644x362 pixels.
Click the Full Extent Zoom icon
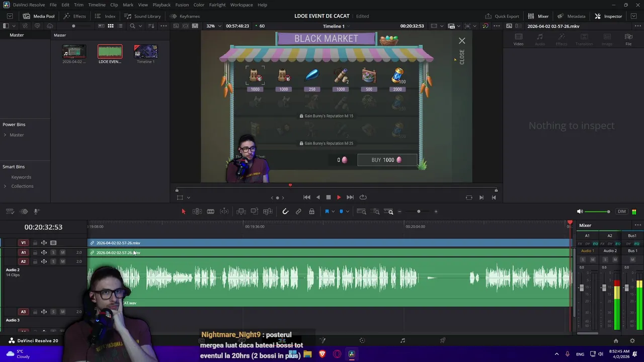361,212
